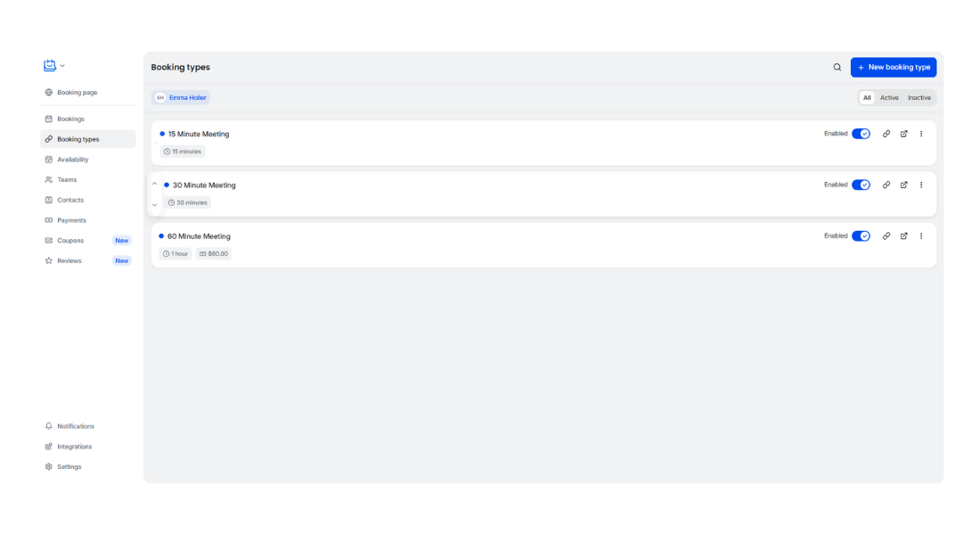
Task: Remove the Emma Holler filter chip
Action: pos(181,97)
